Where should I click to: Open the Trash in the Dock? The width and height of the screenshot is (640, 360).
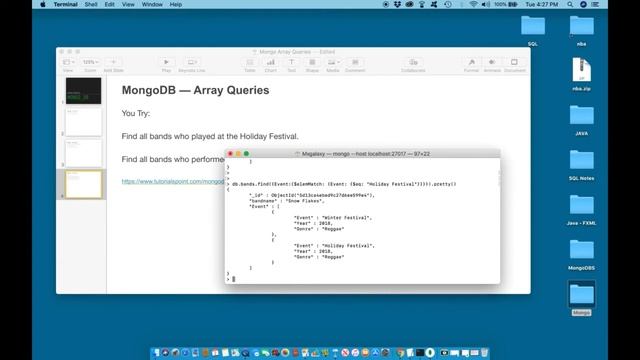[484, 353]
